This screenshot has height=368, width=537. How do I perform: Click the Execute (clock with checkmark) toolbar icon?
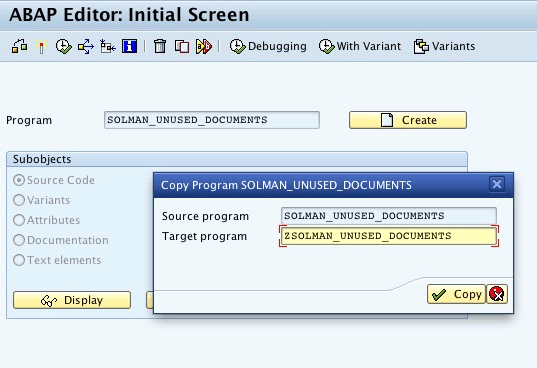point(64,46)
